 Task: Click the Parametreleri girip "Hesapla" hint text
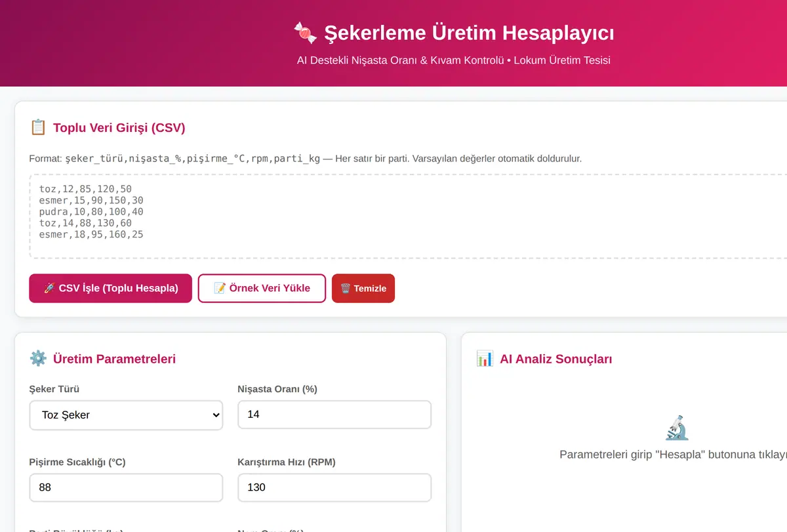point(673,454)
